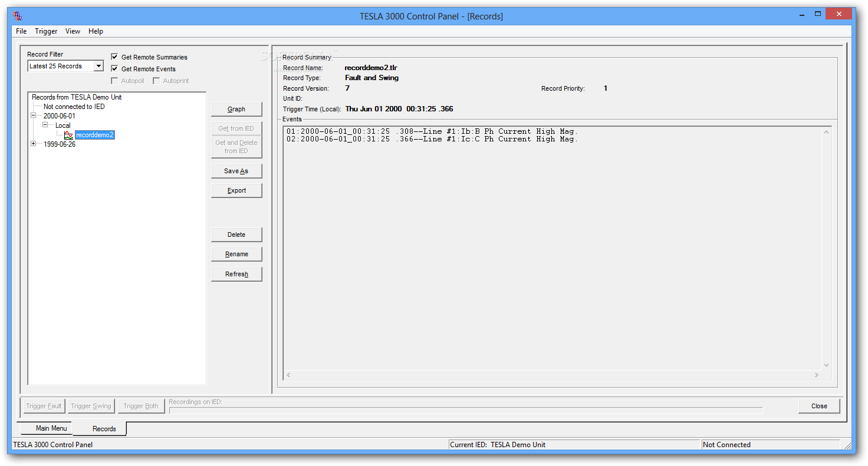Click the Events vertical scrollbar up arrow

(x=826, y=131)
